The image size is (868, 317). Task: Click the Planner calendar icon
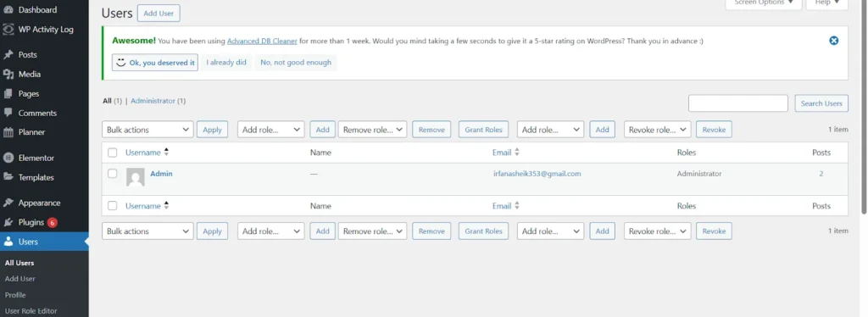tap(8, 132)
